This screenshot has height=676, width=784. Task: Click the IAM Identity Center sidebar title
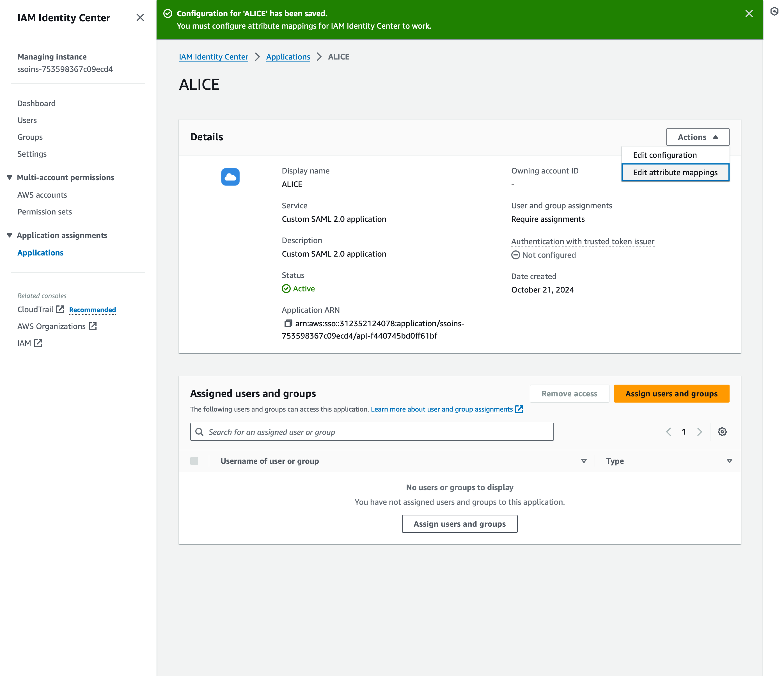pos(64,18)
